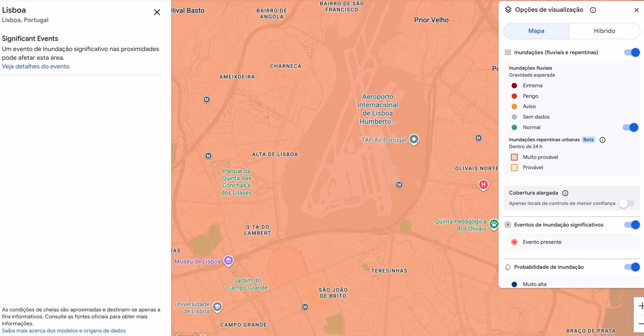The height and width of the screenshot is (336, 644).
Task: Switch to the Híbrido map view
Action: click(604, 31)
